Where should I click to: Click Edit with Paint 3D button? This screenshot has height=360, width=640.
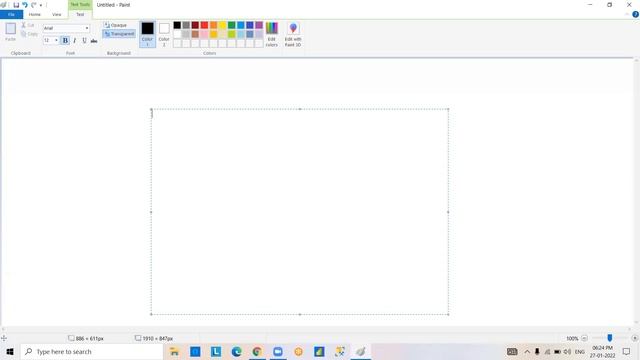tap(293, 34)
